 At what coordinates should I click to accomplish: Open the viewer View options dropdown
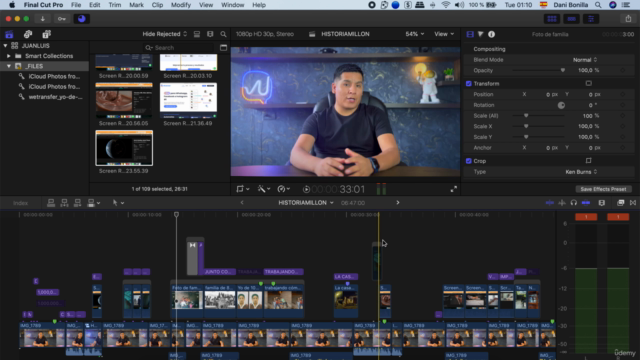coord(444,34)
